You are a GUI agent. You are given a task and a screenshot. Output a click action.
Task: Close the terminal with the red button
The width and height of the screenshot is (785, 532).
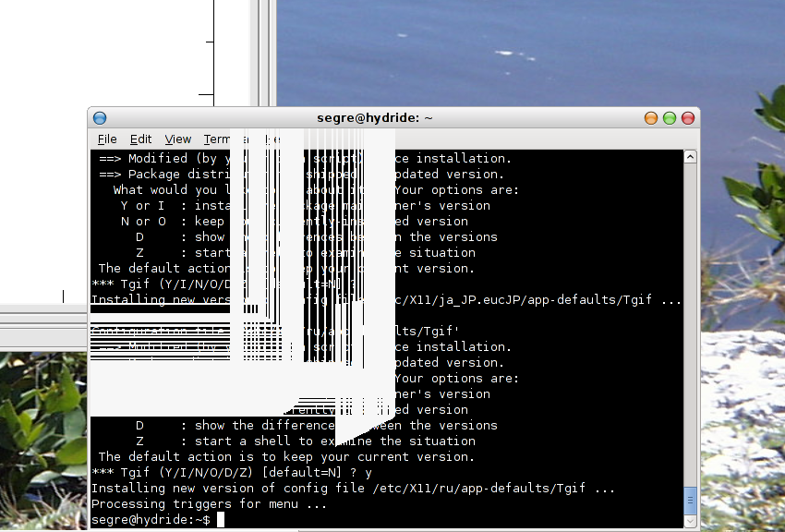click(x=688, y=118)
